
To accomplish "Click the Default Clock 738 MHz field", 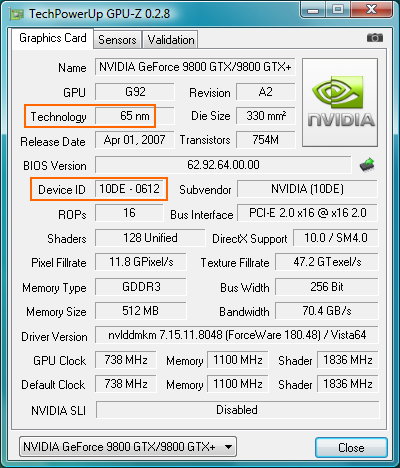I will [126, 384].
